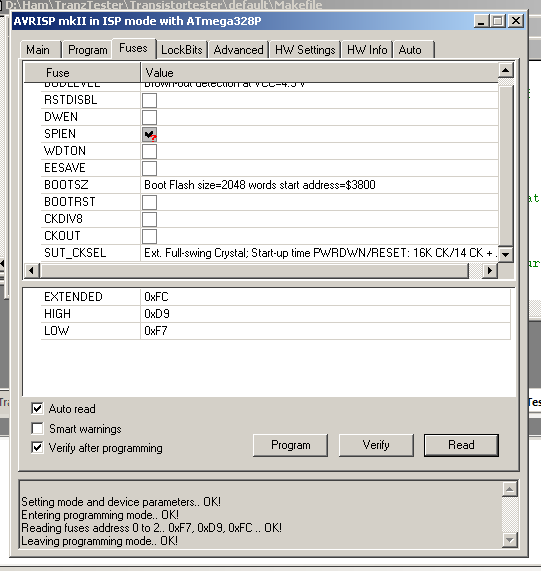The image size is (541, 571).
Task: Select the LOW fuse byte label
Action: [x=56, y=331]
